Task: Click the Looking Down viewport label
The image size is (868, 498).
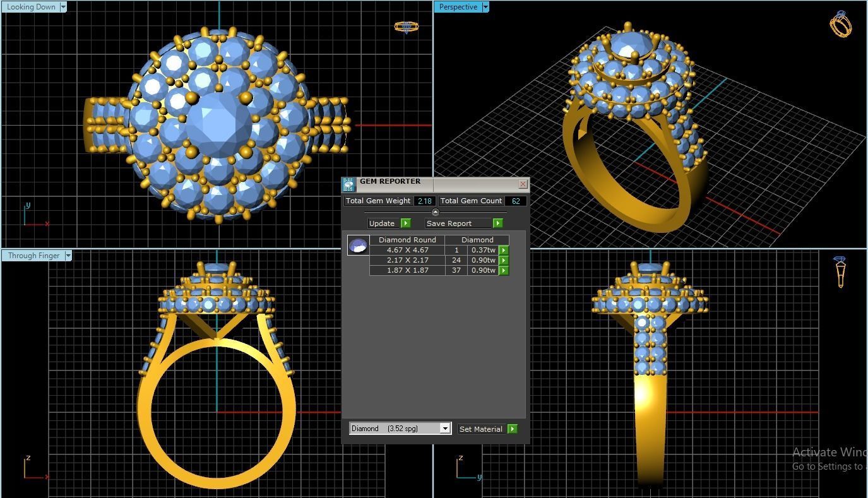Action: (31, 7)
